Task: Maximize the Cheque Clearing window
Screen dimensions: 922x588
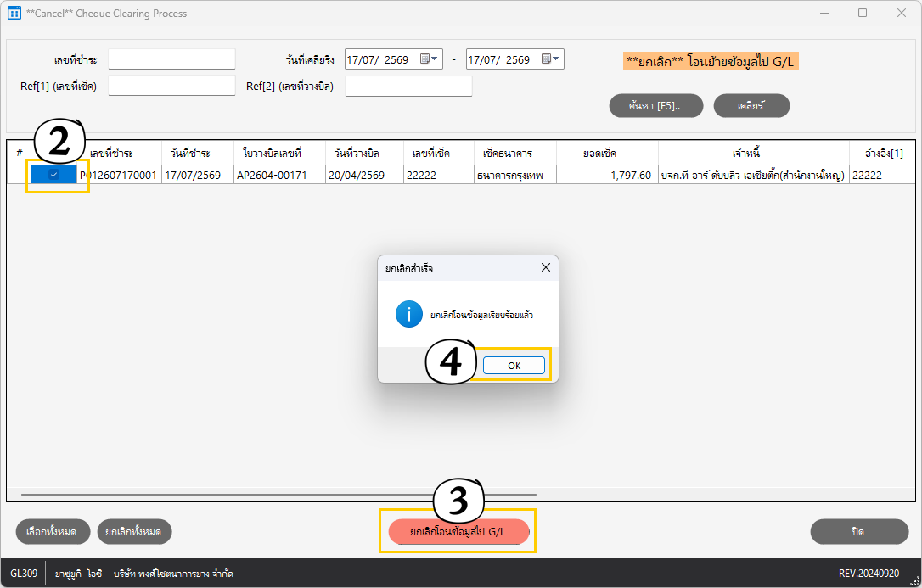Action: 863,13
